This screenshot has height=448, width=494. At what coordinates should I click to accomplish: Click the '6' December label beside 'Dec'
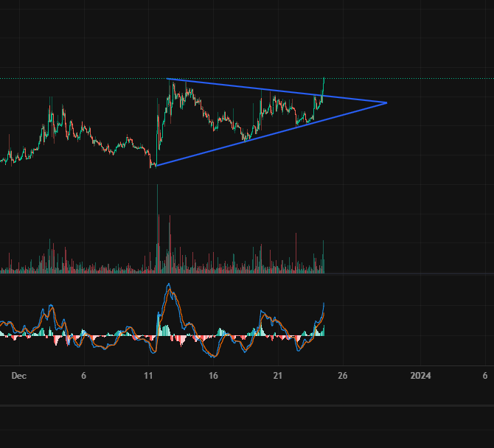(x=83, y=376)
